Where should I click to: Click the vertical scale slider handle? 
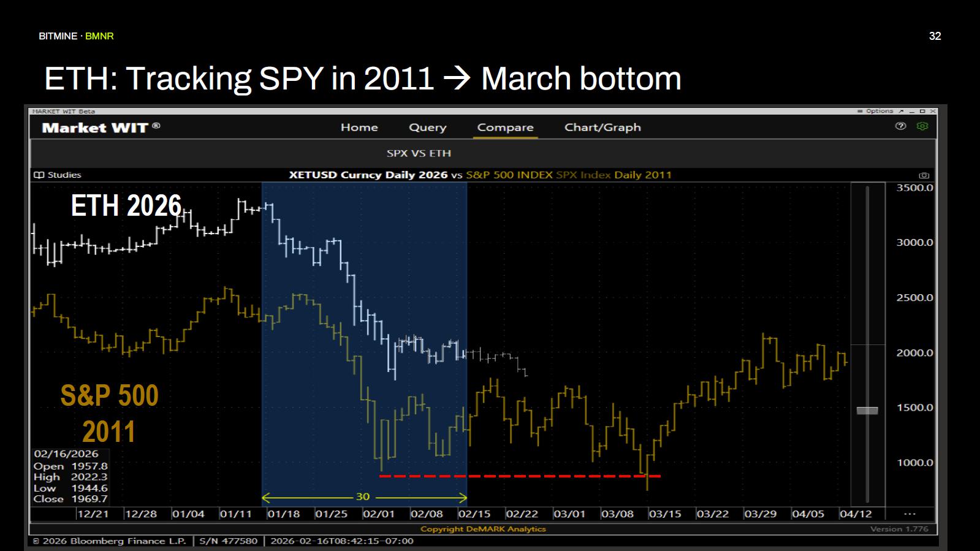[867, 410]
